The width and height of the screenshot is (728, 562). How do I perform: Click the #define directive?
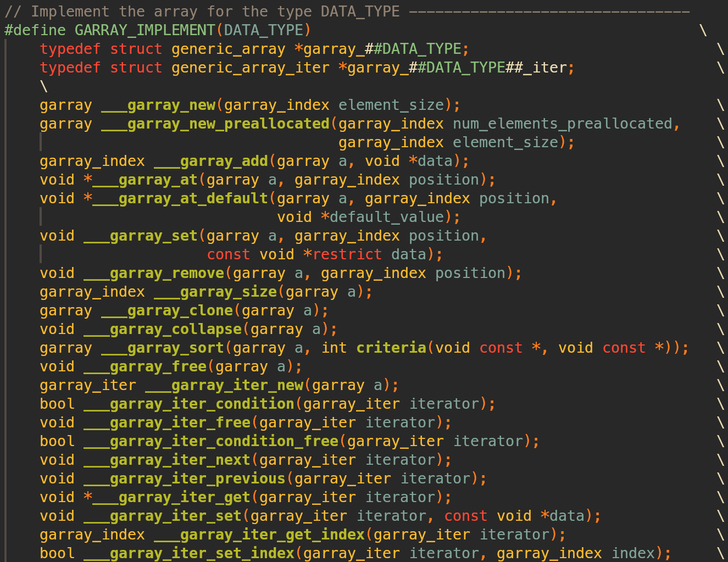35,30
